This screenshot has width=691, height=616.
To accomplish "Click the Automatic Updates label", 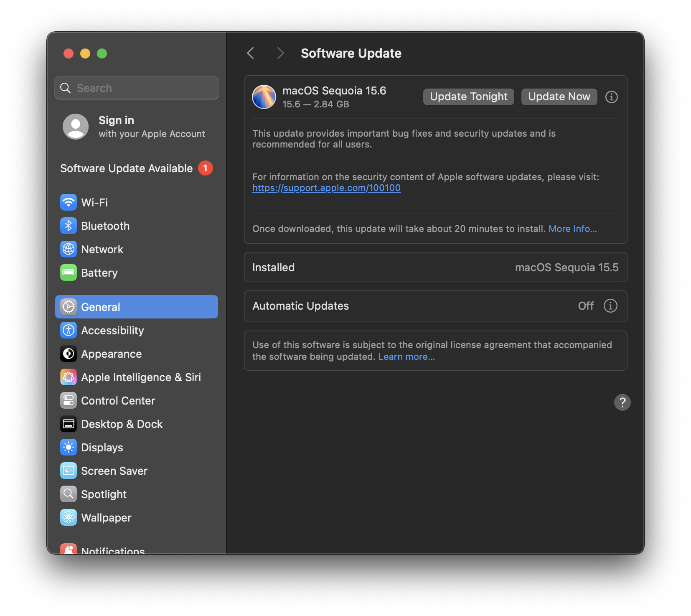I will (301, 306).
